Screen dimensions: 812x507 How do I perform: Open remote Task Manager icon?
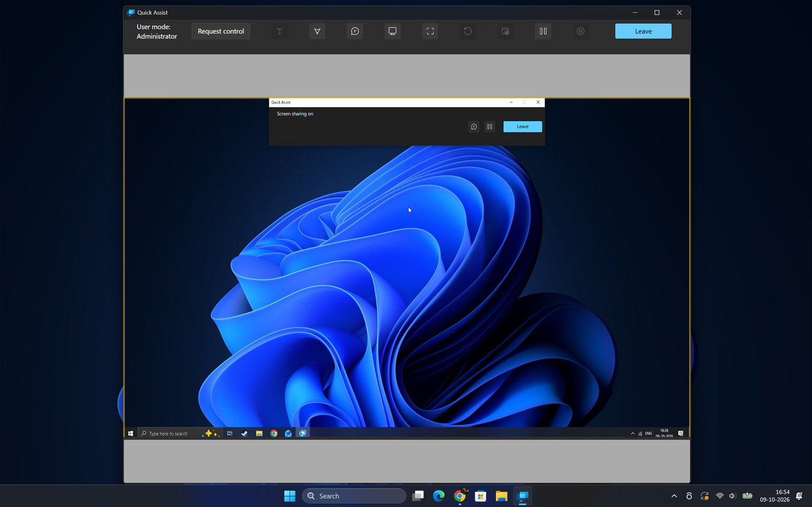tap(505, 31)
